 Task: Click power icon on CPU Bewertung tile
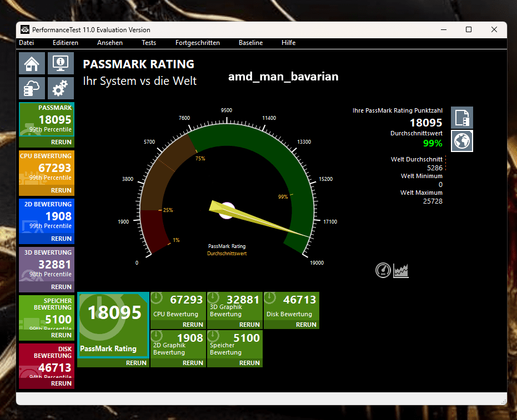click(x=157, y=298)
